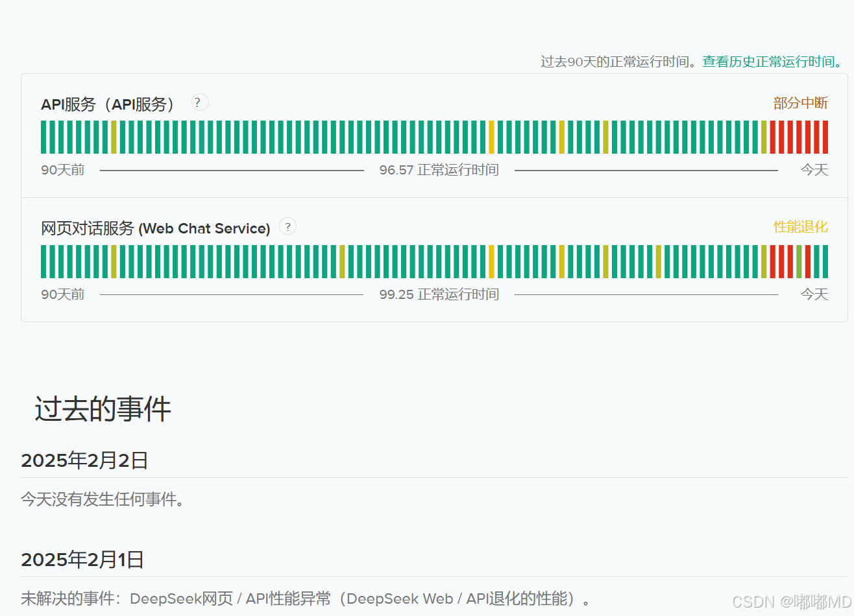Click the 96.57 正常运行时间 value

[439, 170]
